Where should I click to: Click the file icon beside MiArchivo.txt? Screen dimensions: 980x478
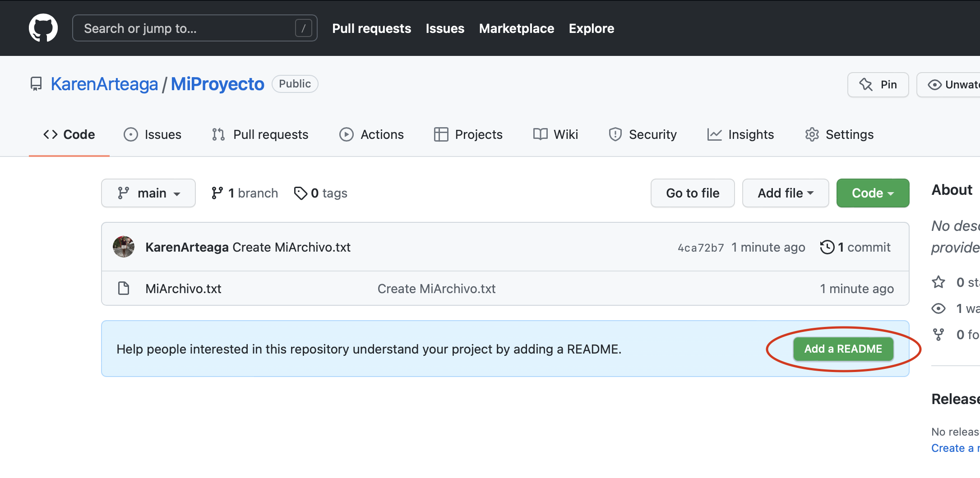123,288
